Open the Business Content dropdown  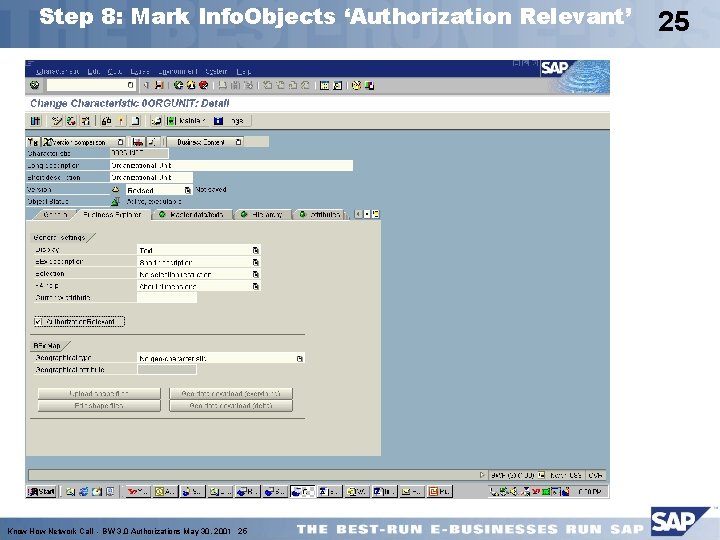tap(238, 142)
